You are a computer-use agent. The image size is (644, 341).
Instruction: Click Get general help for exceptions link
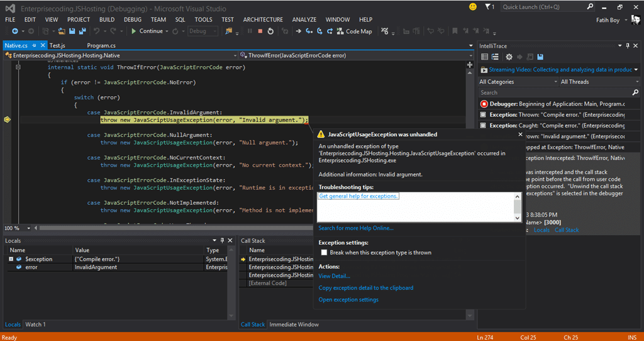click(x=358, y=196)
